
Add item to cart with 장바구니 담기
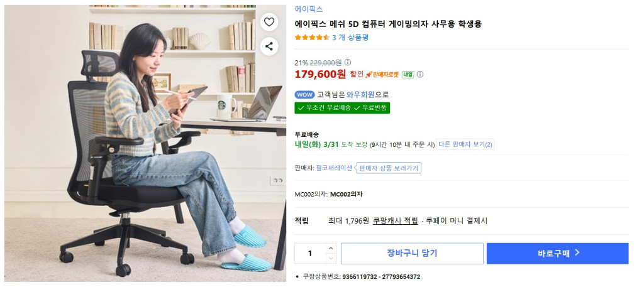(412, 254)
